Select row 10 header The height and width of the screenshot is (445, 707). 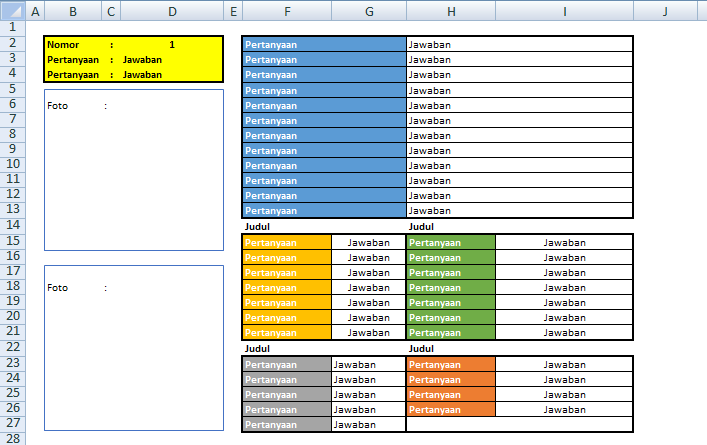13,164
